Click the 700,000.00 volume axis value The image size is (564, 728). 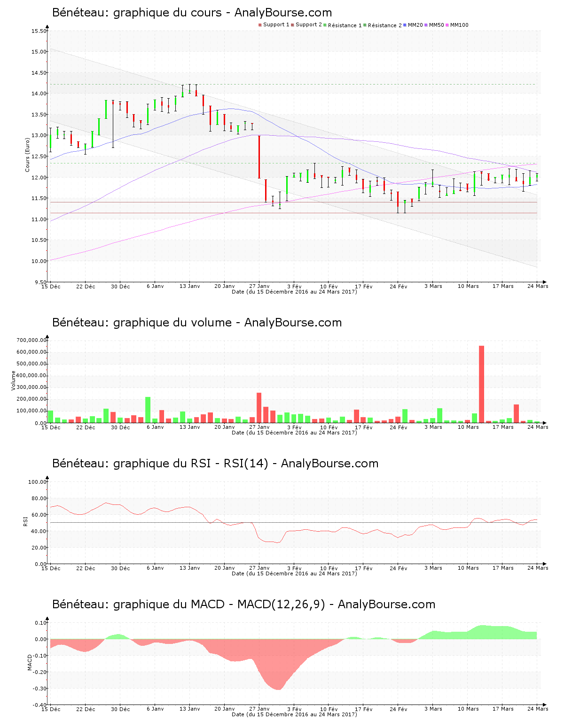[31, 340]
